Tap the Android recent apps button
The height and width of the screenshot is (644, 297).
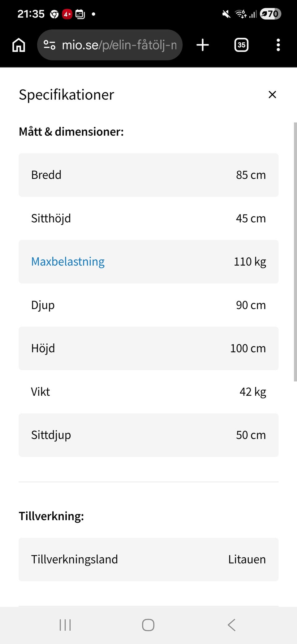click(65, 625)
